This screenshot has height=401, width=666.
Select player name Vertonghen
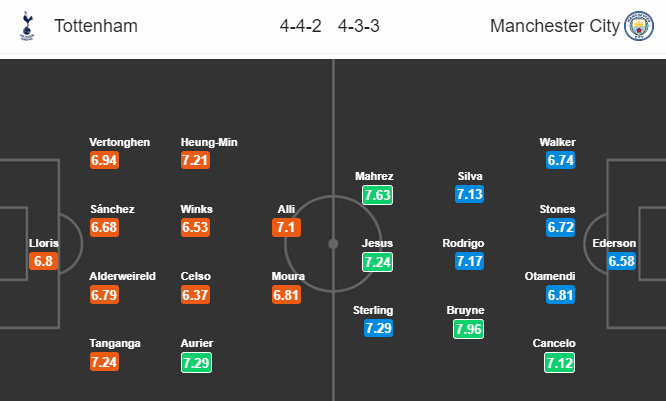119,142
